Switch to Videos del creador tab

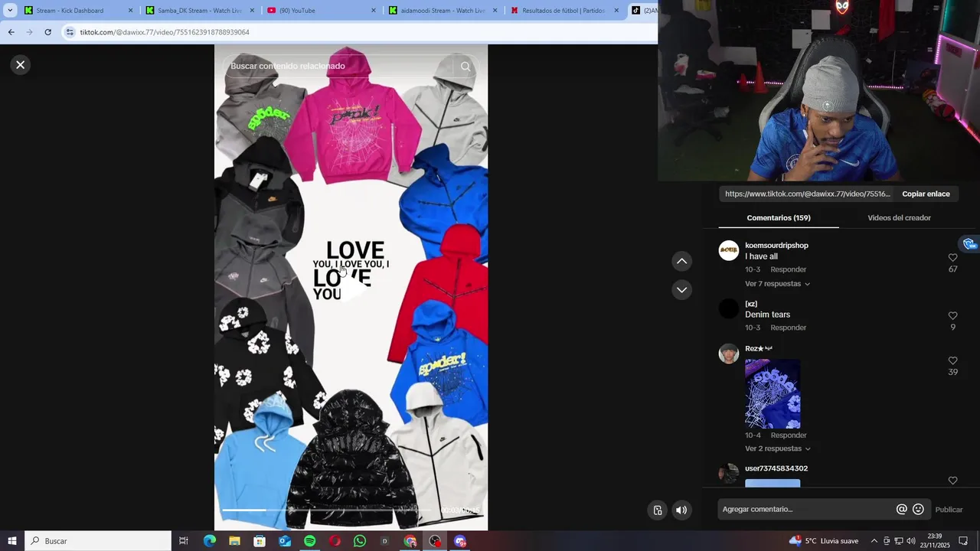coord(899,218)
